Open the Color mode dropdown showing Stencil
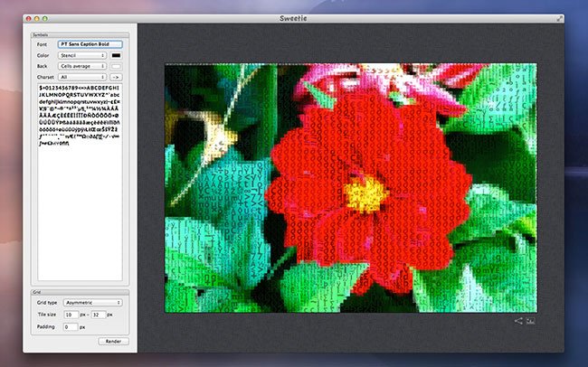The height and width of the screenshot is (367, 588). pyautogui.click(x=82, y=55)
